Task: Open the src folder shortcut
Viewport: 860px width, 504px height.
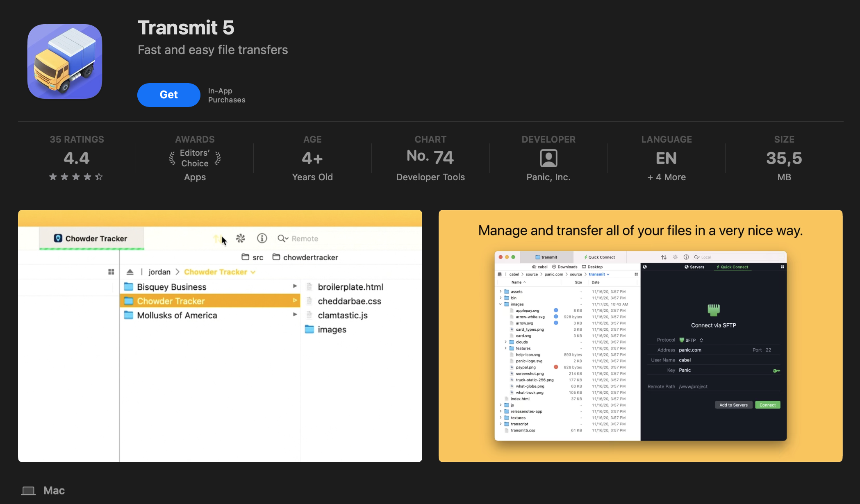Action: [x=253, y=257]
